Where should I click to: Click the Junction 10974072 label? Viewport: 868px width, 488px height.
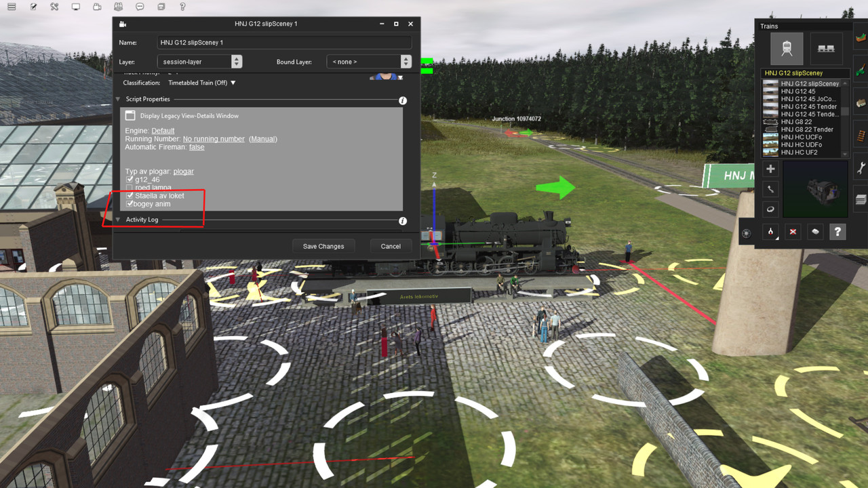click(516, 119)
